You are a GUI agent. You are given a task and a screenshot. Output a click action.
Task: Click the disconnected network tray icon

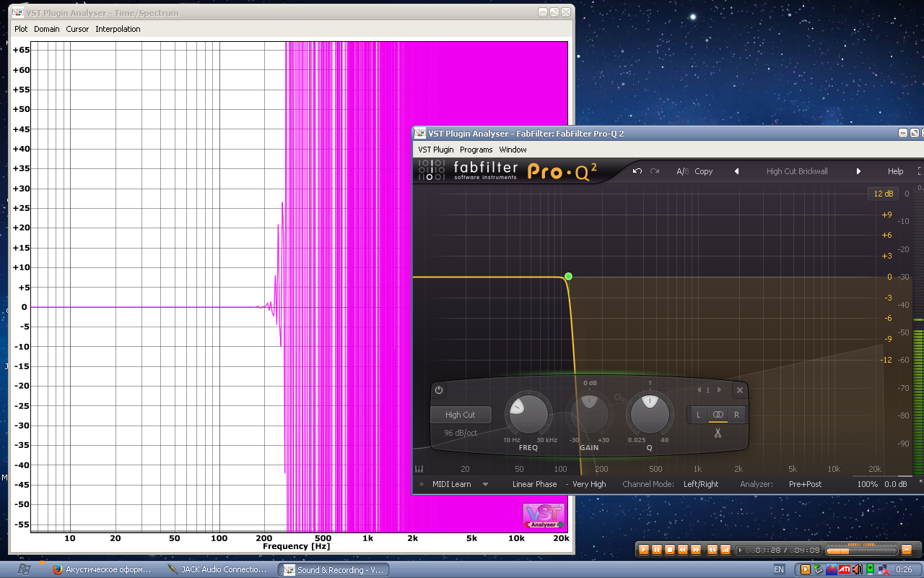[884, 569]
